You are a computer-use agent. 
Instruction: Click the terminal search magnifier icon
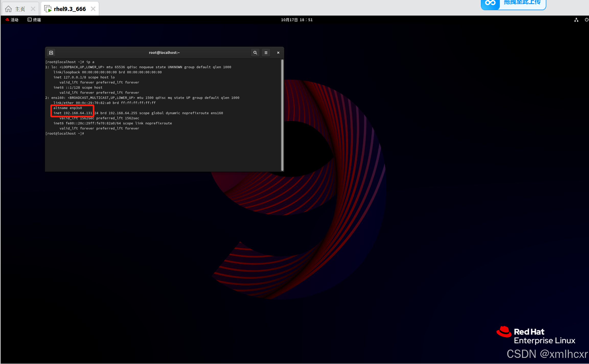[255, 53]
